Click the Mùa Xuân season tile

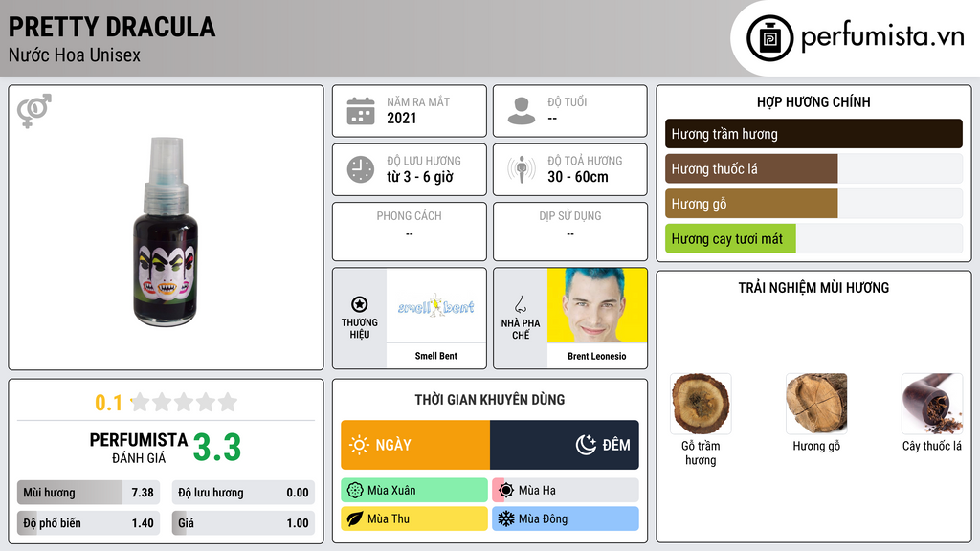[x=414, y=491]
